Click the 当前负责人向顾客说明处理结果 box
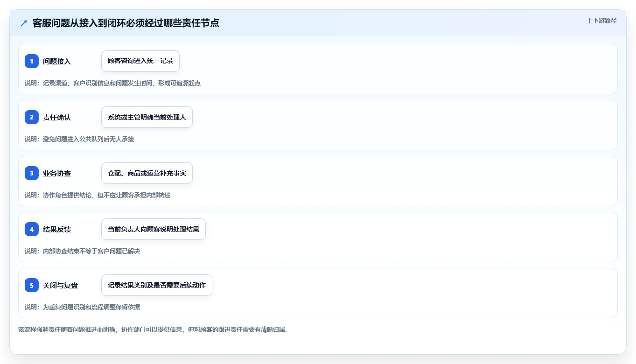 tap(154, 229)
